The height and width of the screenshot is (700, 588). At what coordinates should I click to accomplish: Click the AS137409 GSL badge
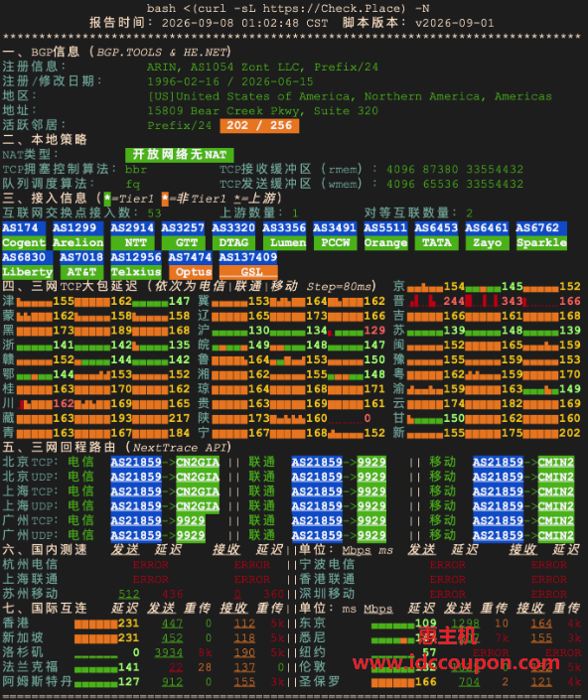point(248,265)
